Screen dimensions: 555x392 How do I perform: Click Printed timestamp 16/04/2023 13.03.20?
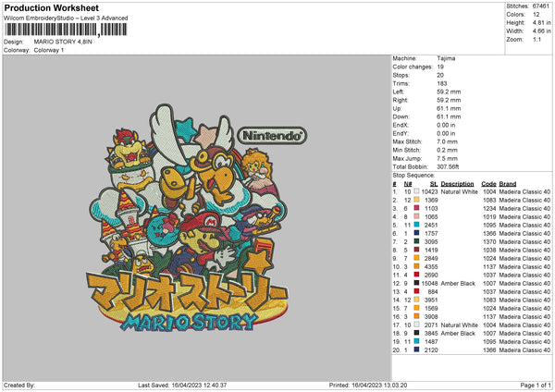click(x=379, y=385)
